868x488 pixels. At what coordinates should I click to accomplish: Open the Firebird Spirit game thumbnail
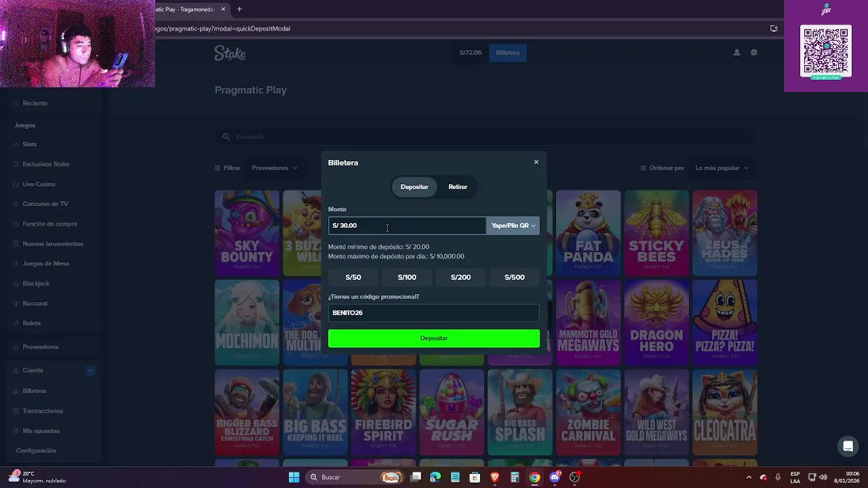[383, 412]
